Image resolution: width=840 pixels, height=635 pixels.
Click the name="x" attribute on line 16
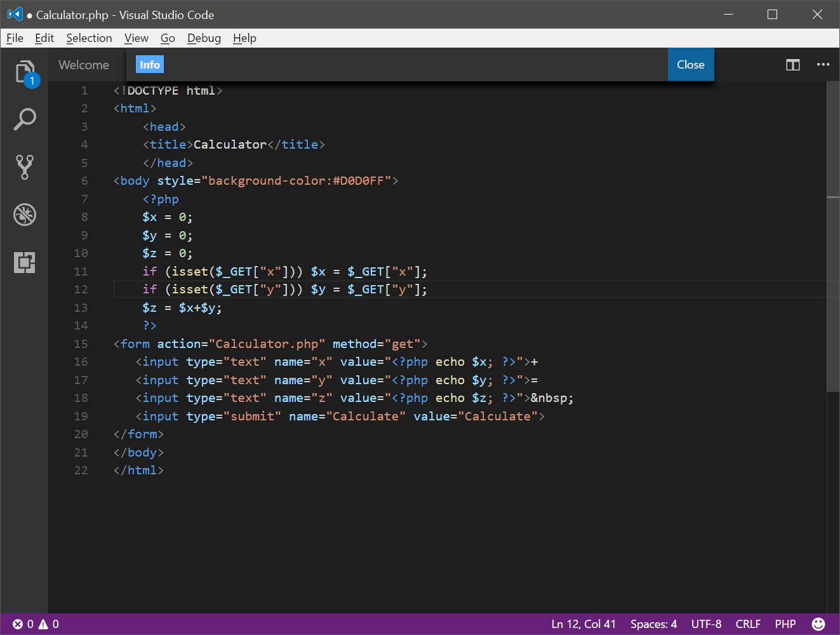click(x=303, y=362)
